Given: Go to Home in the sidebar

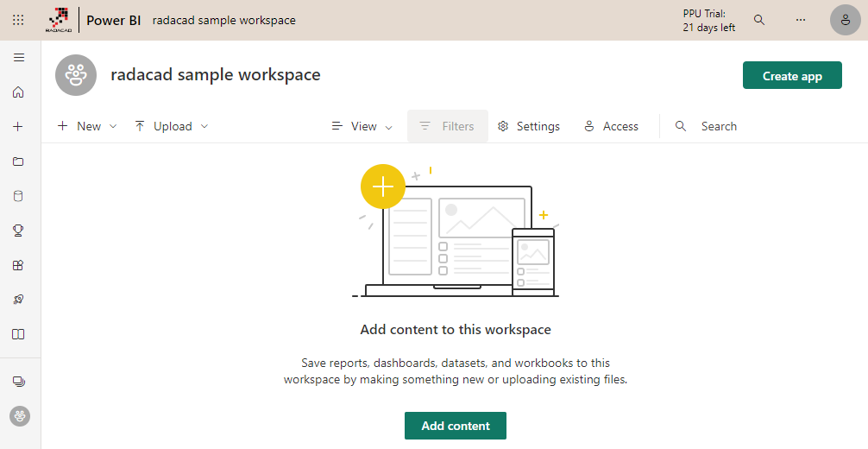Looking at the screenshot, I should tap(18, 92).
